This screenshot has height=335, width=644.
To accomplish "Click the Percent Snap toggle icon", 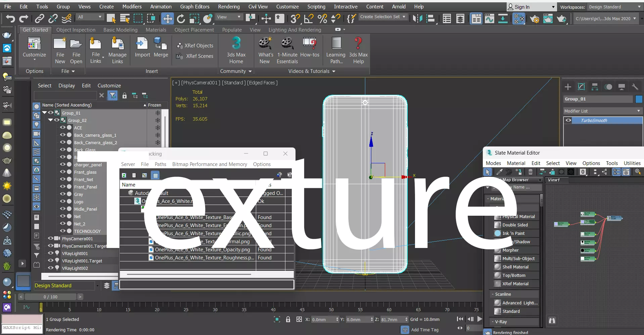I will coord(322,18).
